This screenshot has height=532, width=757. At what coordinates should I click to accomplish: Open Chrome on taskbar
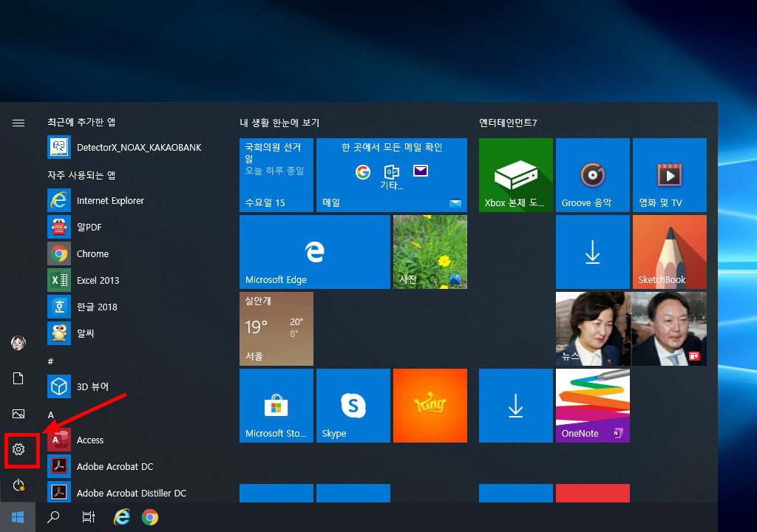[x=150, y=517]
